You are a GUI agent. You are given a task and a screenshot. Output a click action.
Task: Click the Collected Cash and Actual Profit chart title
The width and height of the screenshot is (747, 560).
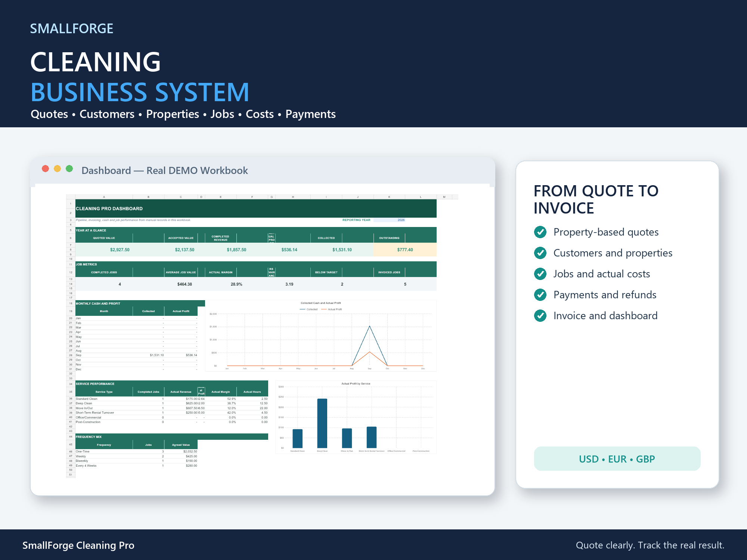tap(321, 303)
